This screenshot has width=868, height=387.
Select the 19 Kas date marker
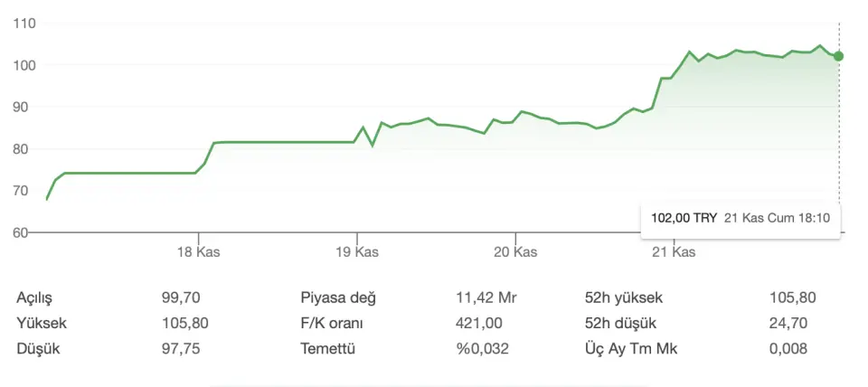click(357, 252)
